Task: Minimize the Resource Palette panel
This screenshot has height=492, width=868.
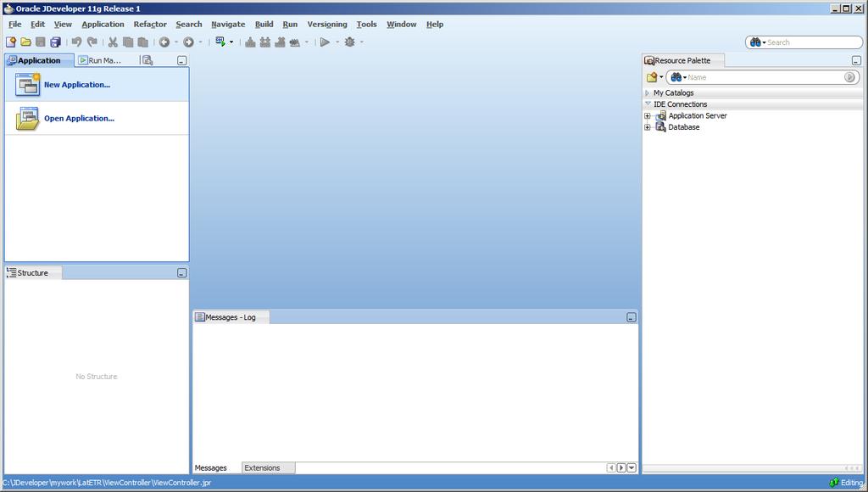Action: (856, 61)
